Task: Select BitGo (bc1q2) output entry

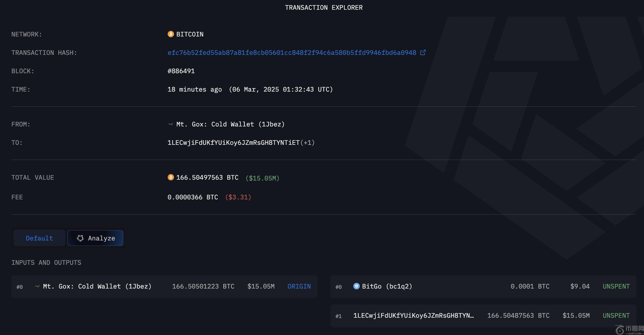Action: coord(387,286)
